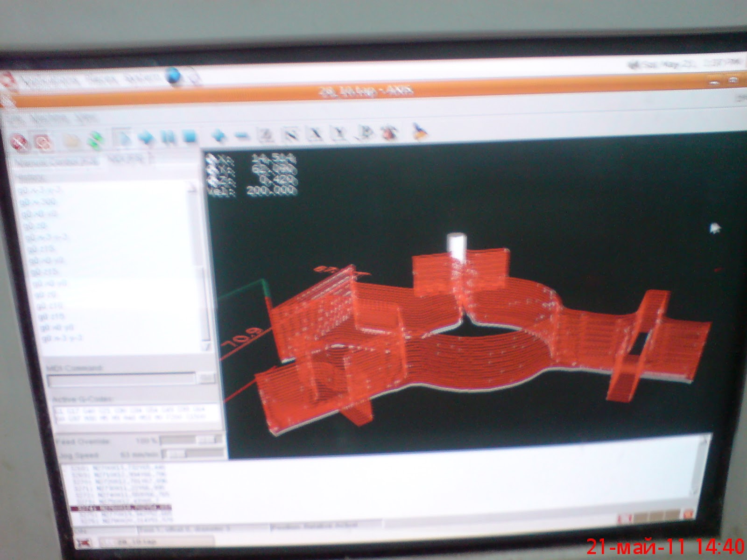Clear the live plot with the broom icon
This screenshot has height=560, width=747.
click(x=420, y=131)
